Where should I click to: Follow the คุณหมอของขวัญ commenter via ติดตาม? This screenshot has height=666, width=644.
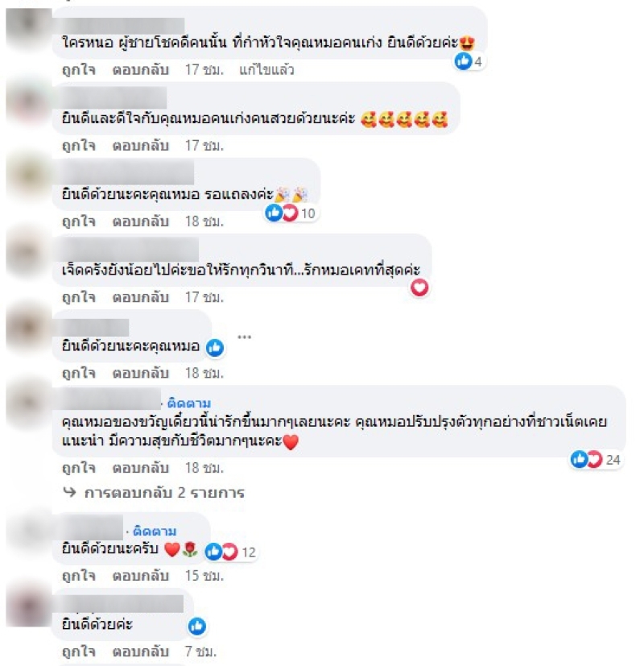point(189,403)
